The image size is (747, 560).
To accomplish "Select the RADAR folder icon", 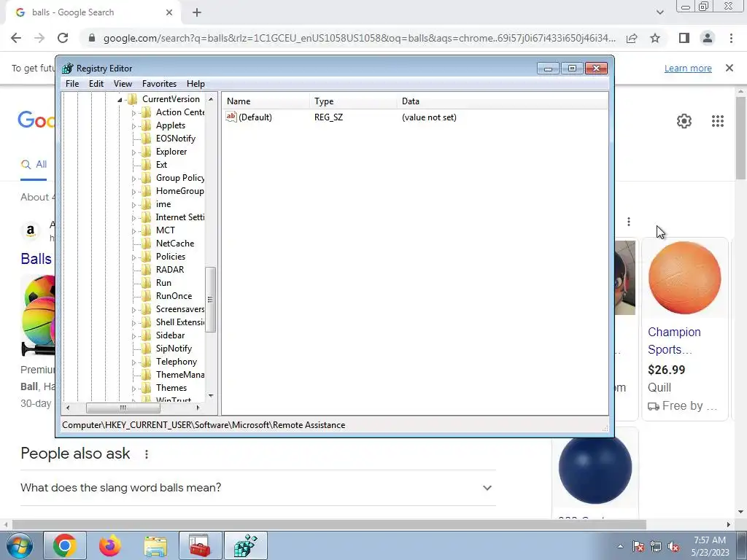I will point(147,270).
